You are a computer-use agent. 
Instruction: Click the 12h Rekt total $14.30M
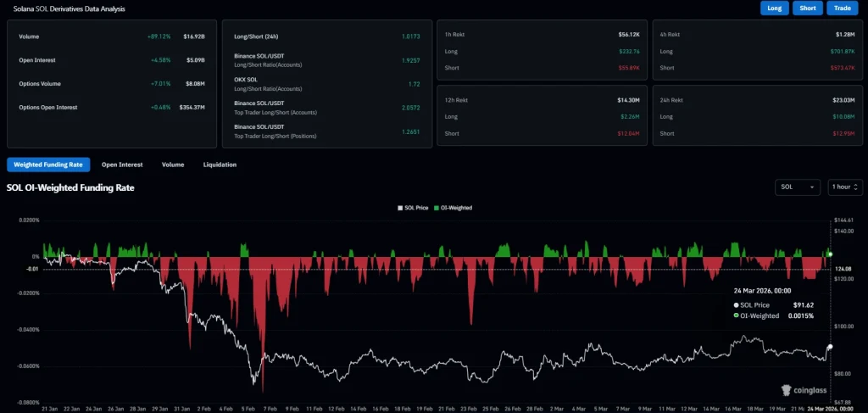629,100
